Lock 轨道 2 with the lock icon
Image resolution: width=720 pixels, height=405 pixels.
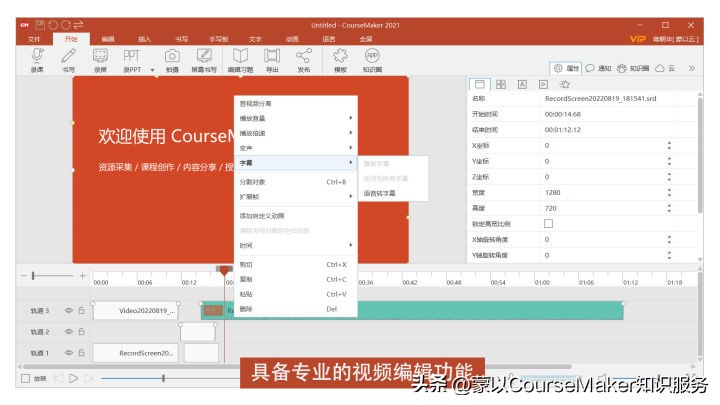[x=81, y=332]
